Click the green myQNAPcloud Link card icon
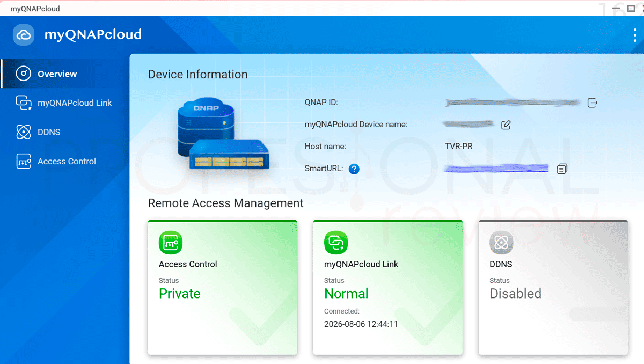Viewport: 644px width, 364px height. (x=336, y=243)
